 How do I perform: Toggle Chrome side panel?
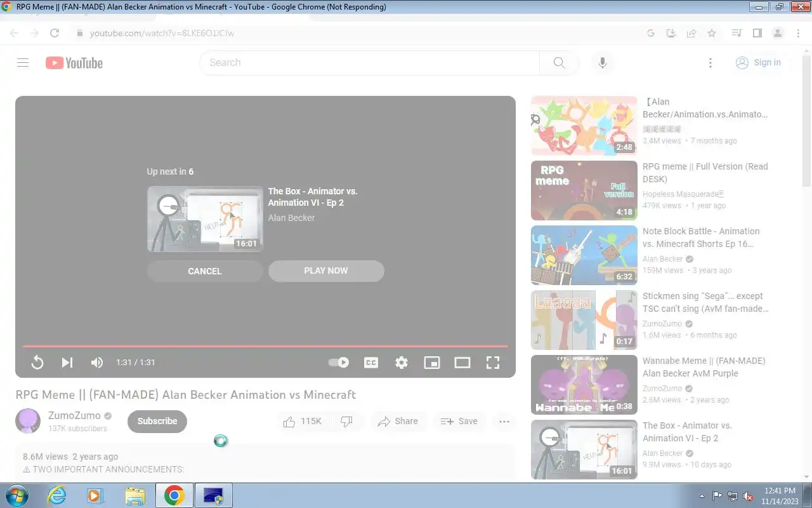tap(757, 33)
